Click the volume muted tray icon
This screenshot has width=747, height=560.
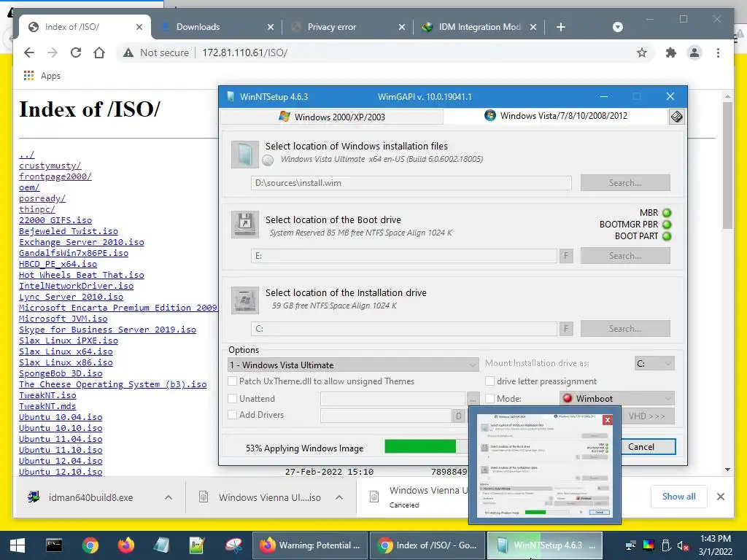click(x=683, y=545)
